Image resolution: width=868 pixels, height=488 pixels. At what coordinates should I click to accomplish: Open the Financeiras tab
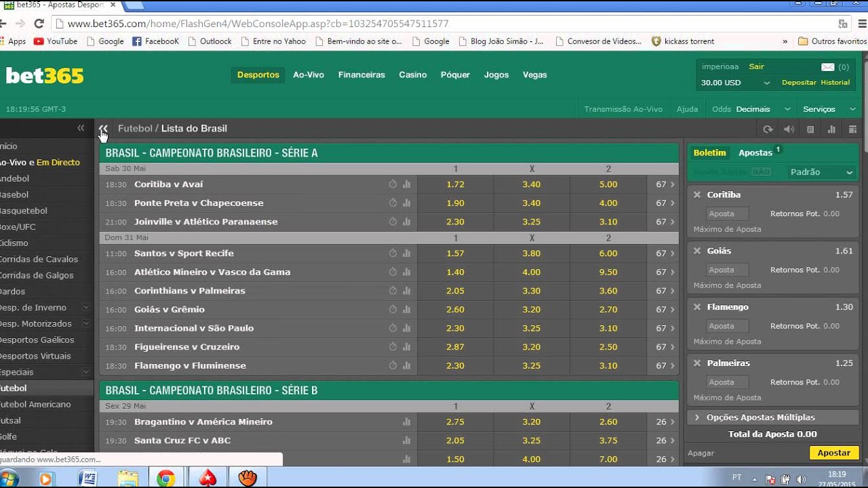pyautogui.click(x=361, y=75)
